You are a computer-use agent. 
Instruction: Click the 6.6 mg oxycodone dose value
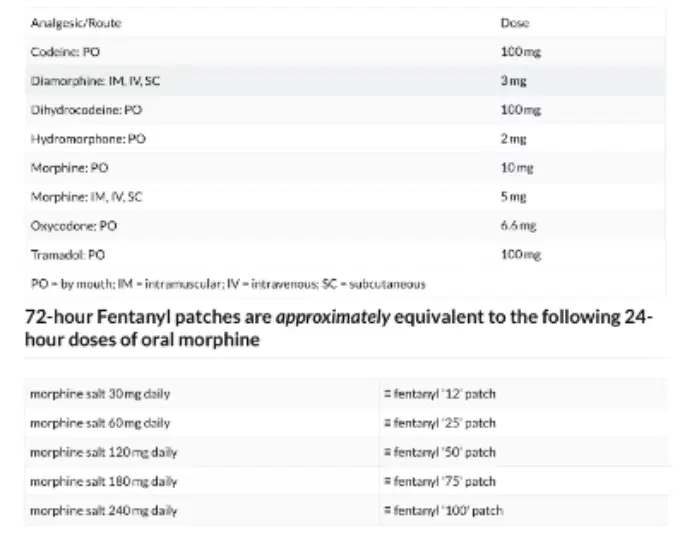[518, 226]
